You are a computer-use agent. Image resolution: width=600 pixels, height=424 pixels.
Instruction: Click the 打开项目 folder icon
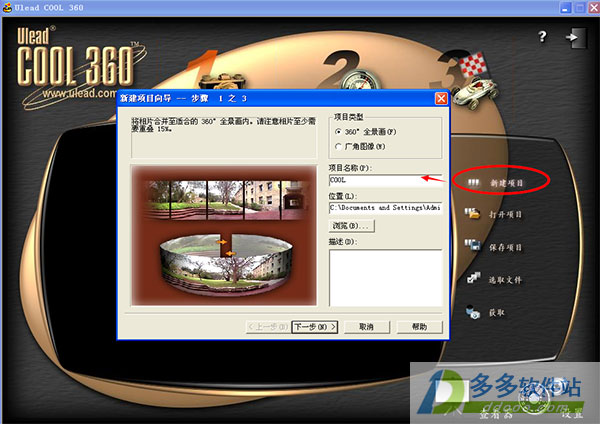point(473,213)
